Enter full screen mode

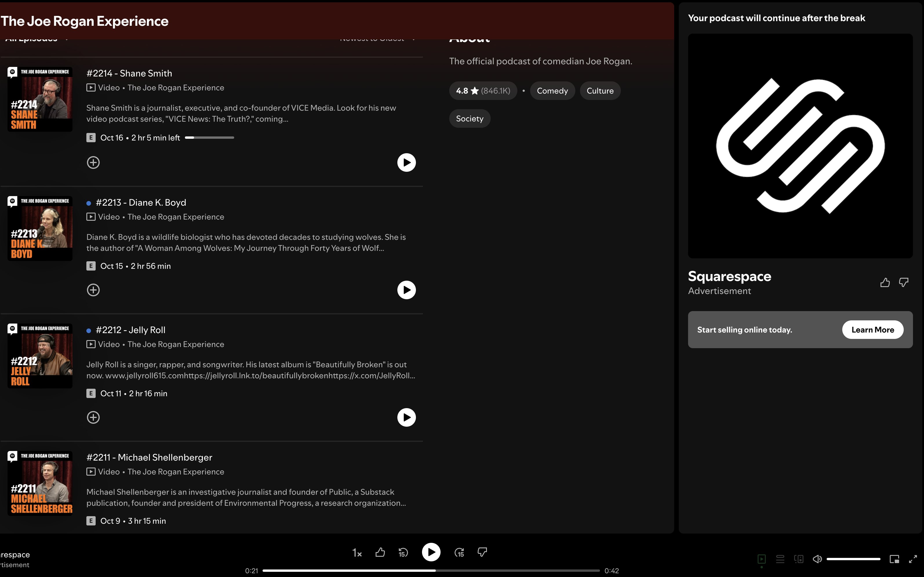(x=913, y=559)
